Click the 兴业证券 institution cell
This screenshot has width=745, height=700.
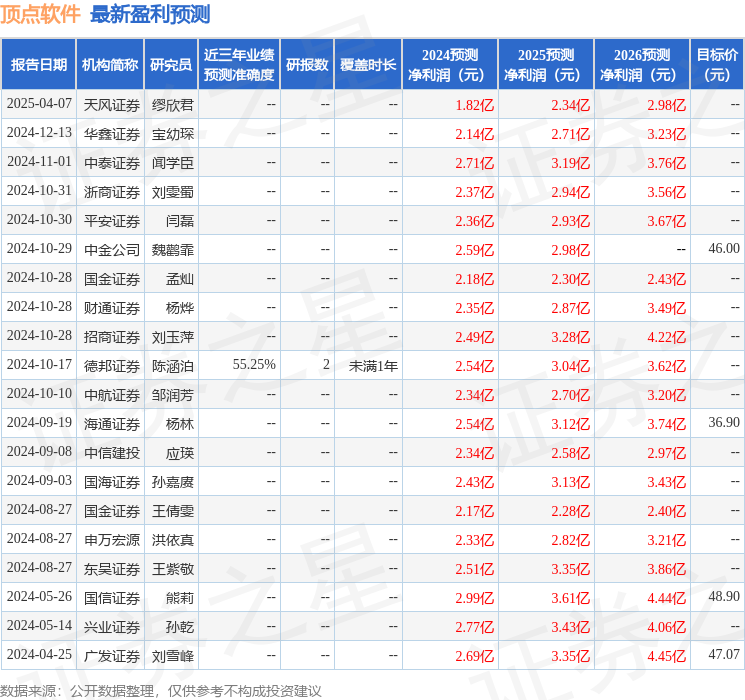pos(112,626)
